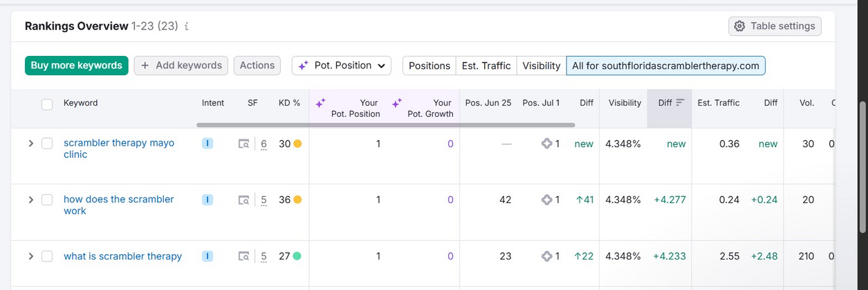Click SF count 5 in how does the scrambler work row

click(264, 200)
